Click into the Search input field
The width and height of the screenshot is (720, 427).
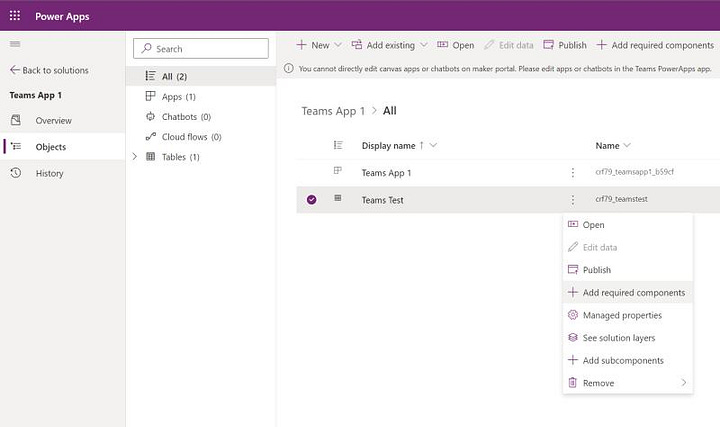point(201,48)
